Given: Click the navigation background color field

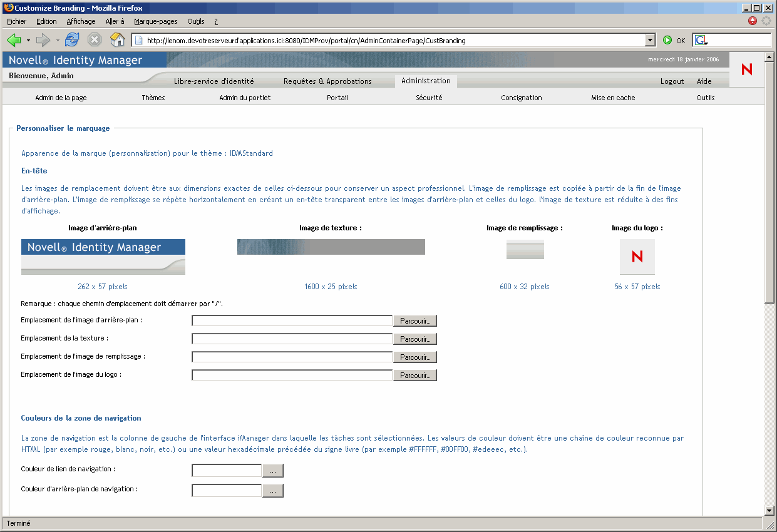Looking at the screenshot, I should tap(227, 490).
